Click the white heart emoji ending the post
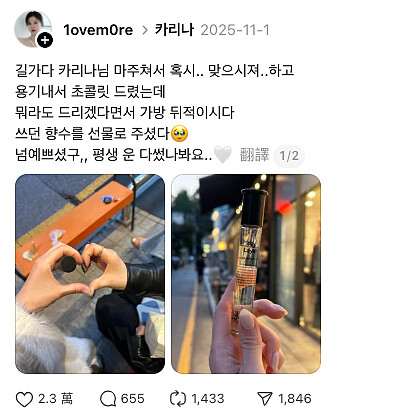 pos(222,155)
